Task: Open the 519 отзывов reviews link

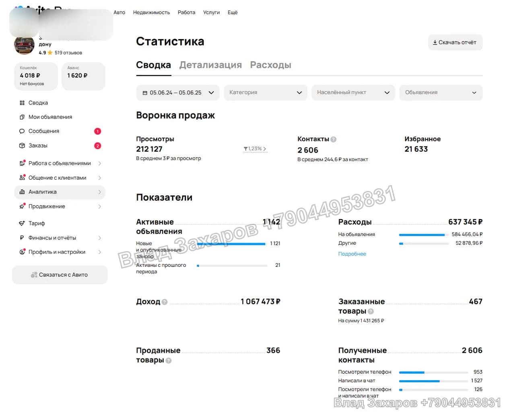Action: click(68, 53)
